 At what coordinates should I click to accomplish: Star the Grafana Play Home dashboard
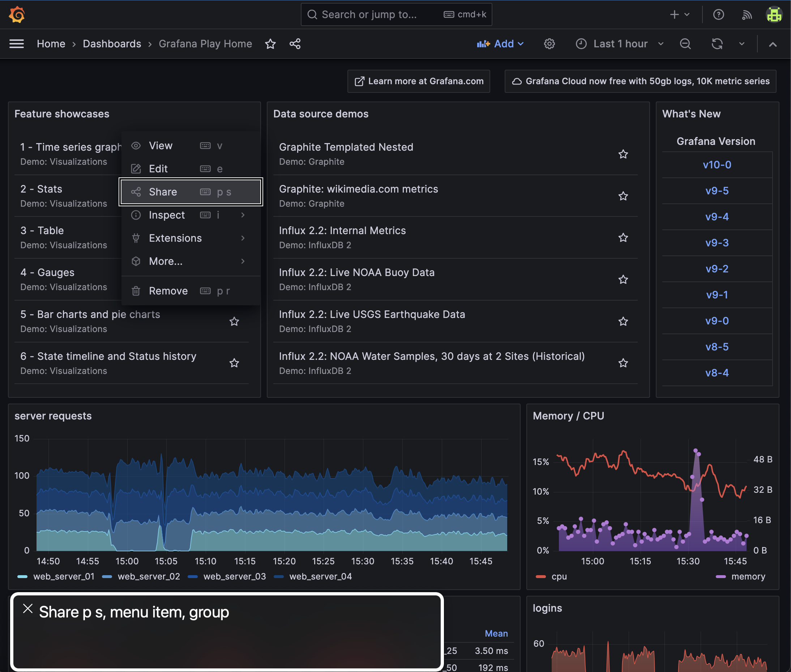tap(271, 44)
